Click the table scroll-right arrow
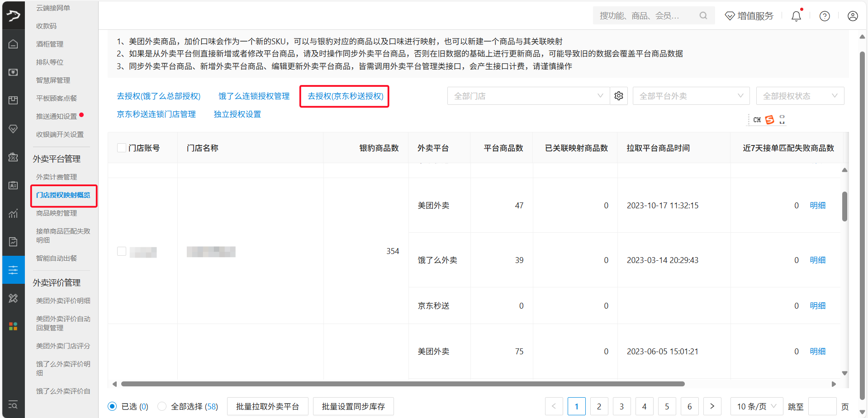 coord(834,384)
